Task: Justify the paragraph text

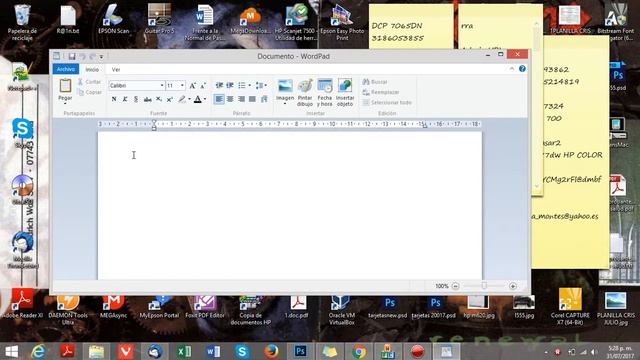Action: pos(252,99)
